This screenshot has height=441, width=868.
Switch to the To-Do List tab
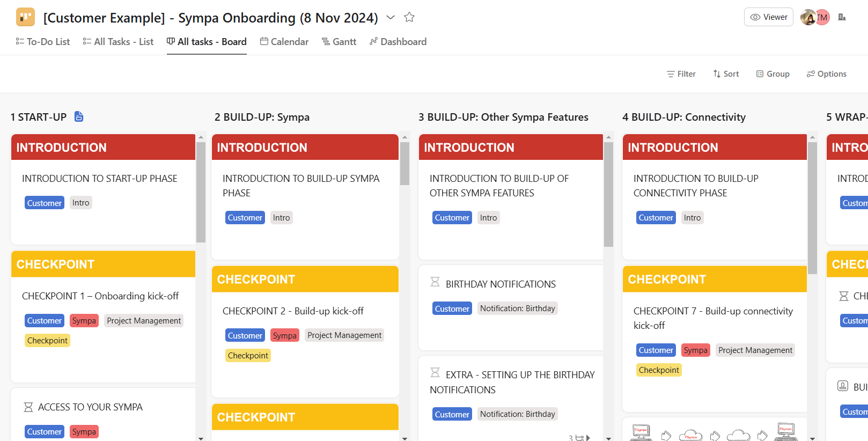[43, 42]
